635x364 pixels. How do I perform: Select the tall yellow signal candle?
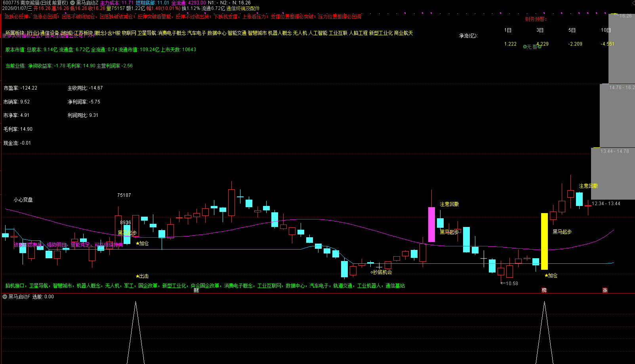pyautogui.click(x=544, y=241)
